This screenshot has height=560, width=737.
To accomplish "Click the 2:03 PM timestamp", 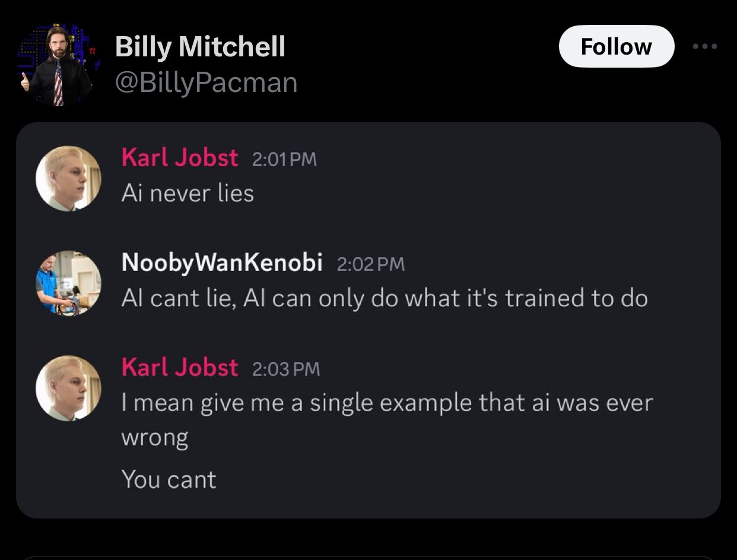I will 286,369.
